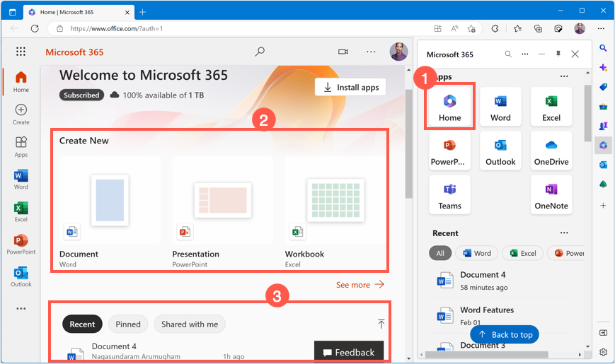Open Edge sidebar Outlook icon
615x364 pixels.
pos(603,165)
